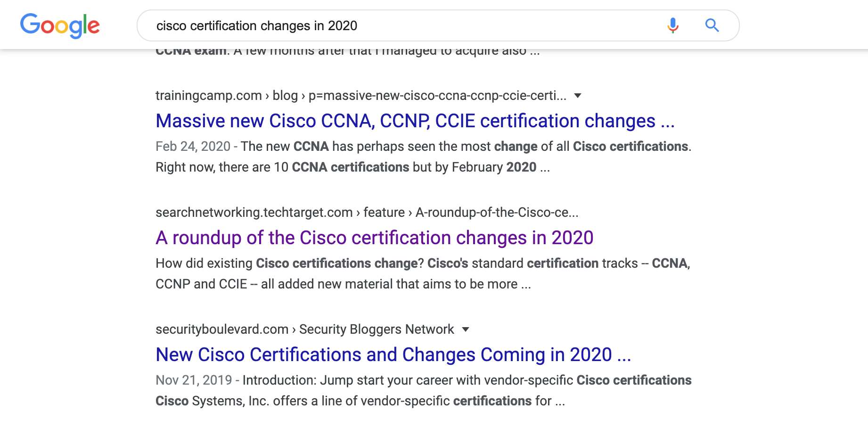
Task: Click the trainingcamp.com breadcrumb URL
Action: (x=361, y=96)
